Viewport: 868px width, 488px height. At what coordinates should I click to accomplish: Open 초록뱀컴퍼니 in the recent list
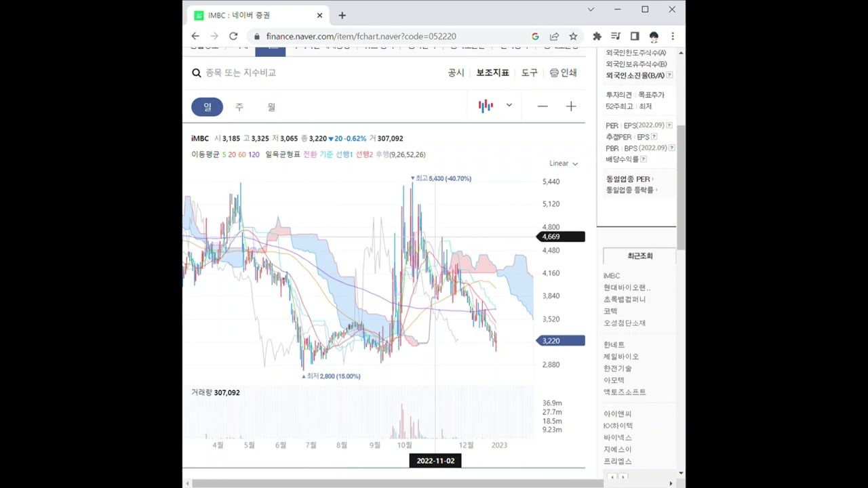click(x=625, y=299)
